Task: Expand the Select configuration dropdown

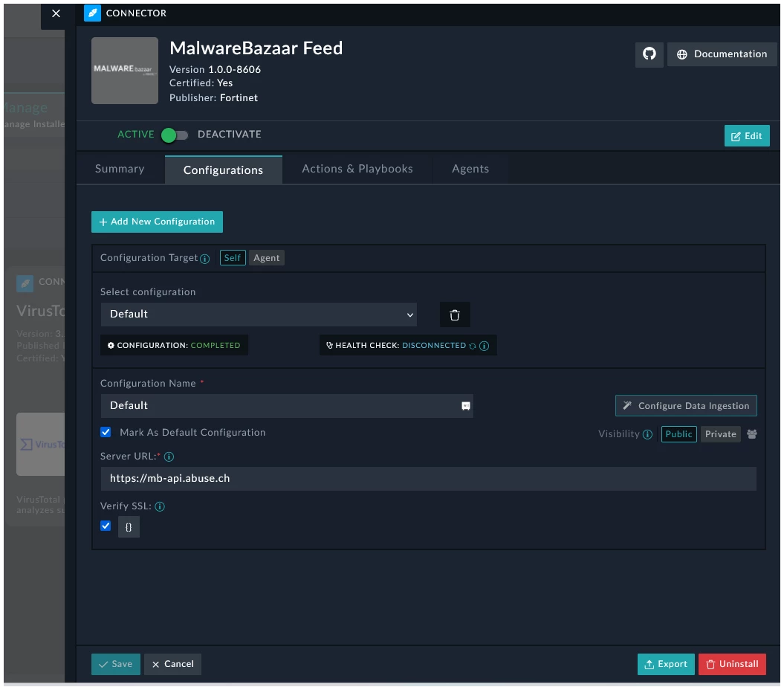Action: tap(259, 315)
